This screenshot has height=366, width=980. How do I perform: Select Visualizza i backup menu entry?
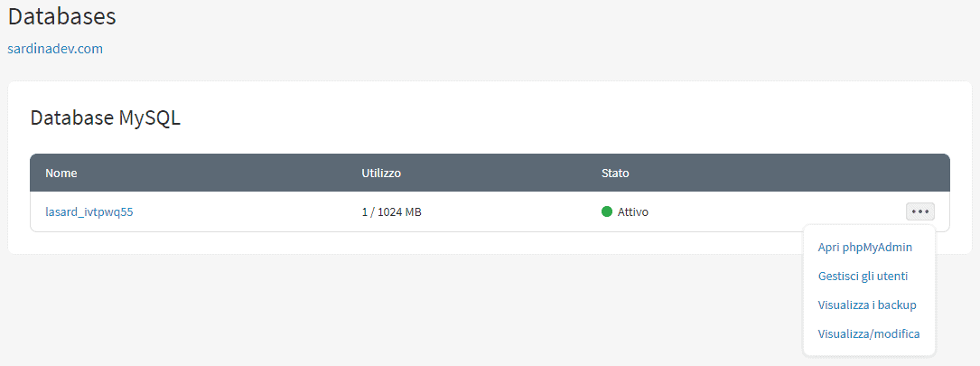tap(867, 305)
